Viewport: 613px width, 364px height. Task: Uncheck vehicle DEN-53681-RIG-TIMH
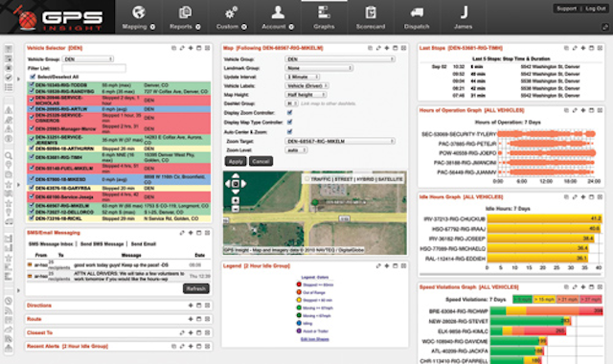(x=32, y=157)
